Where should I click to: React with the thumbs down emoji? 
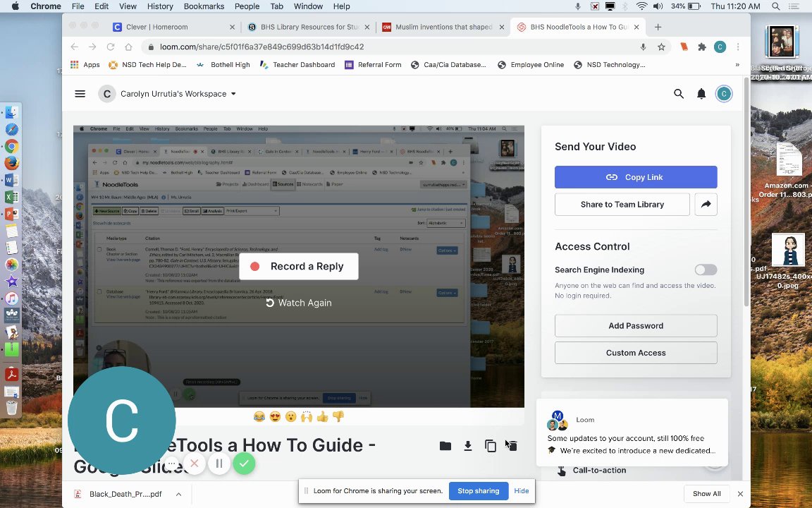338,417
